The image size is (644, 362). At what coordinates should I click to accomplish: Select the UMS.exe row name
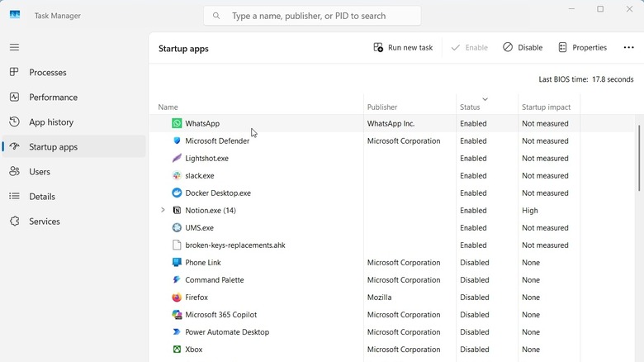pos(199,228)
